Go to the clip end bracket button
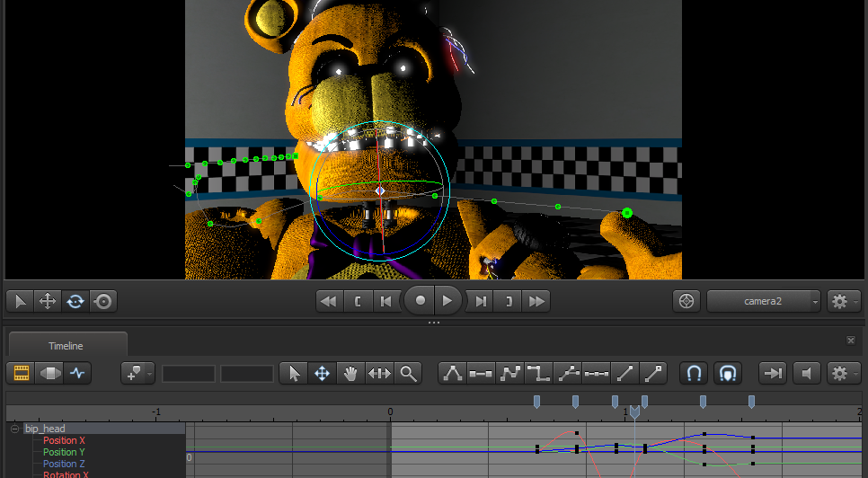Screen dimensions: 868x478 (509, 302)
